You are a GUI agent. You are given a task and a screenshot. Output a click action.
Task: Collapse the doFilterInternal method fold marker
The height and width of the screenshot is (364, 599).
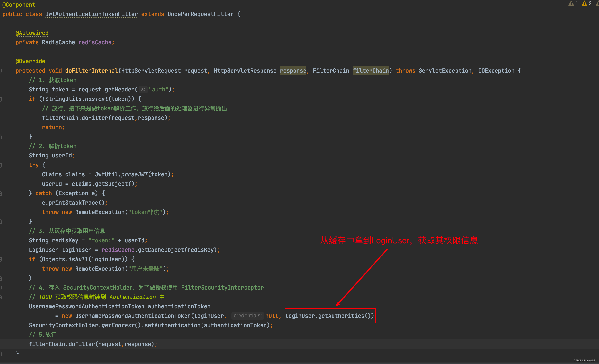click(1, 71)
